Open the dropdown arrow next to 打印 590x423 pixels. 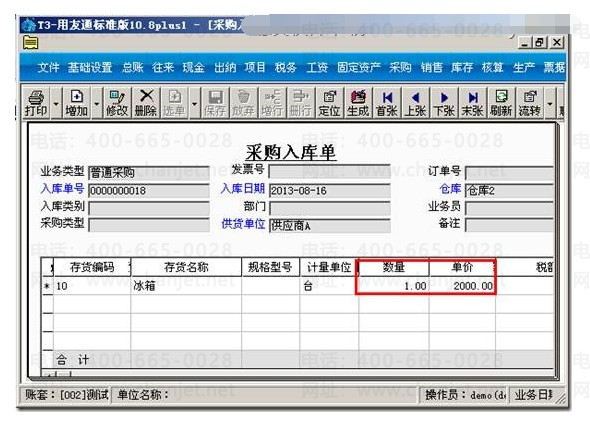pos(56,103)
